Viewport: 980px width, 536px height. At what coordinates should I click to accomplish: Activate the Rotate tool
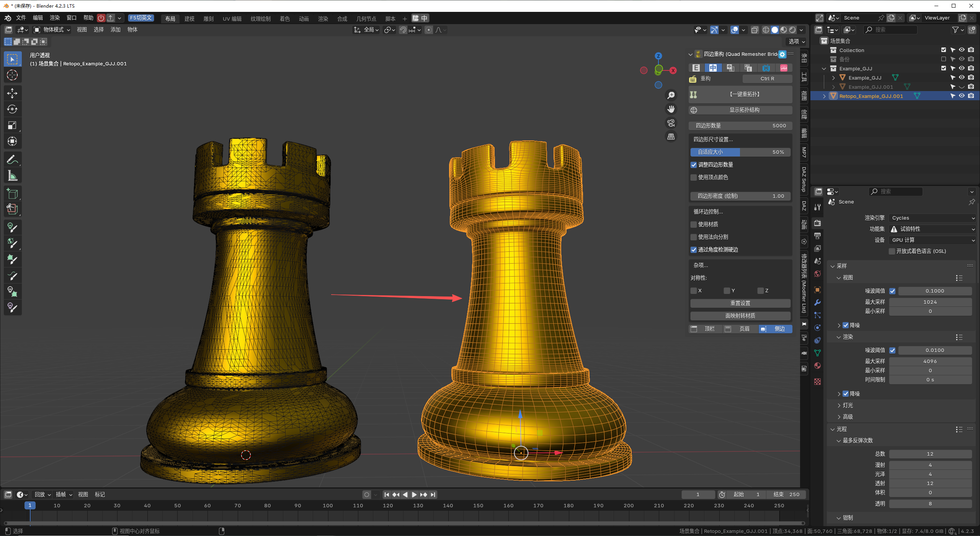pos(12,109)
